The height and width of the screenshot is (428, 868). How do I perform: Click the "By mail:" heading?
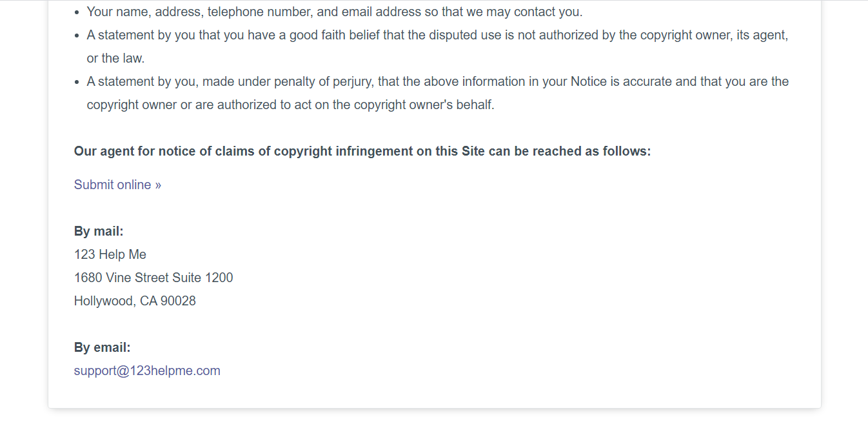99,231
